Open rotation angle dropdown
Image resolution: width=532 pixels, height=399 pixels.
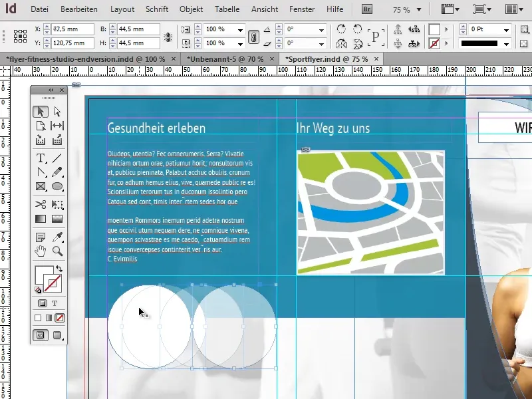click(321, 30)
